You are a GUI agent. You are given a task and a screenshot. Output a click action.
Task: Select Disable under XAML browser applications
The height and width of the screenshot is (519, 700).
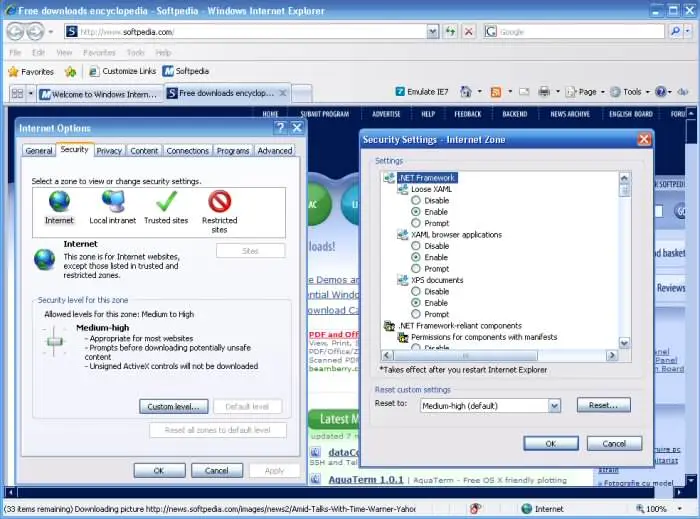416,246
